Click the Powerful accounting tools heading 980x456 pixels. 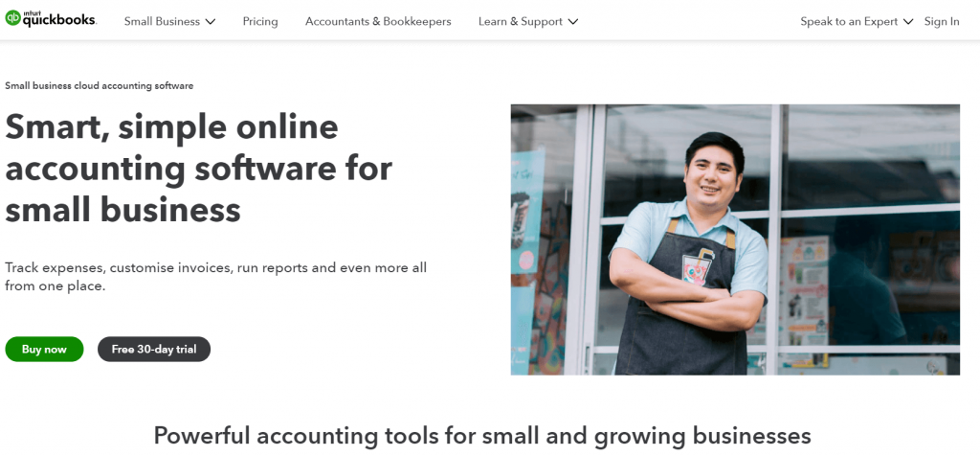(482, 436)
